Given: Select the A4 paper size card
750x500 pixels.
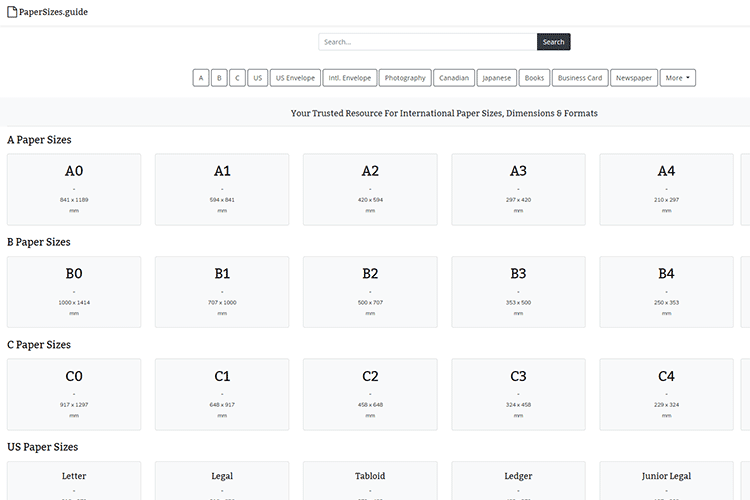Looking at the screenshot, I should [x=666, y=189].
